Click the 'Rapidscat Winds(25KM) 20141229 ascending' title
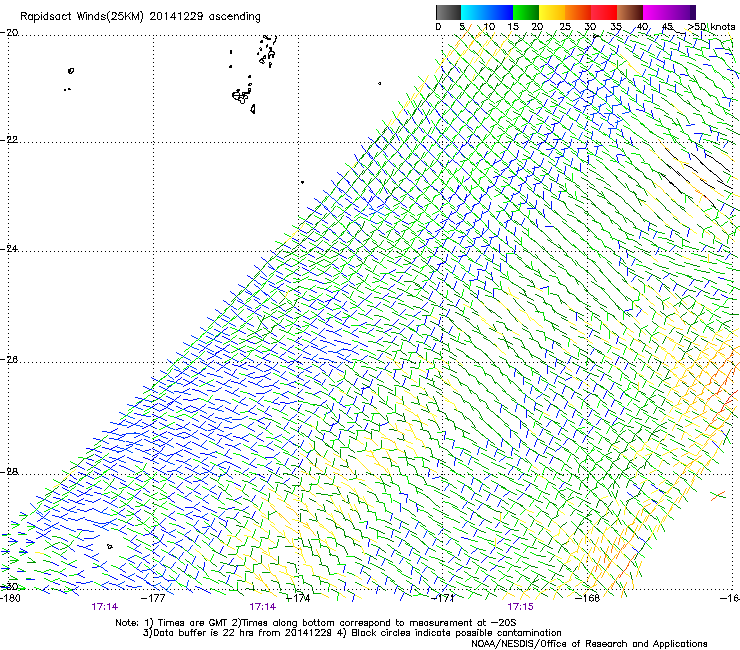 point(140,17)
